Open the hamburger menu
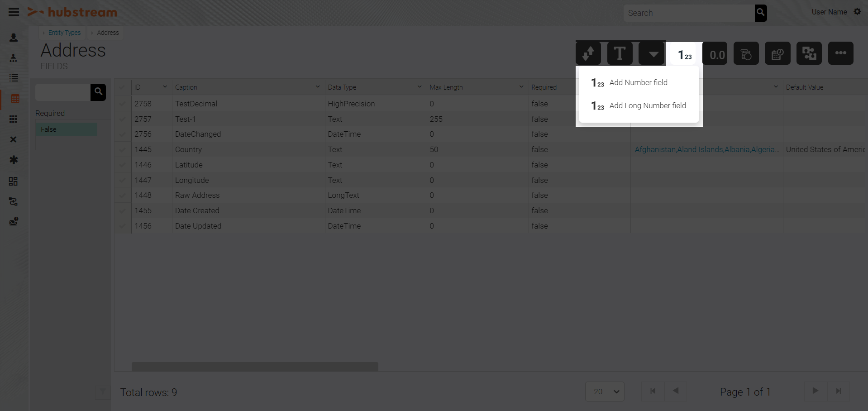868x411 pixels. pos(14,12)
